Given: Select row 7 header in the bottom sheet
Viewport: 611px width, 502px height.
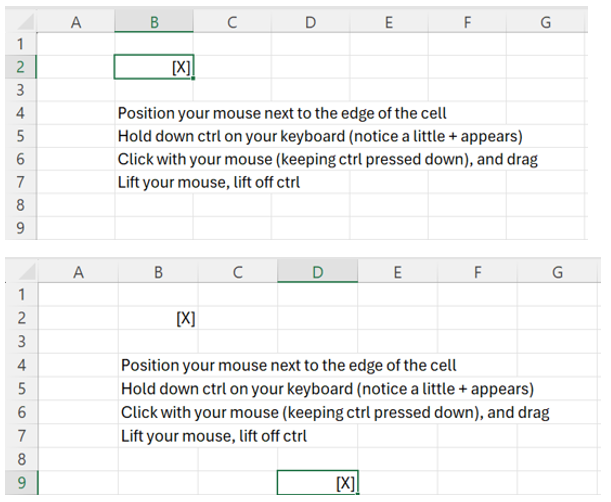Looking at the screenshot, I should click(20, 436).
